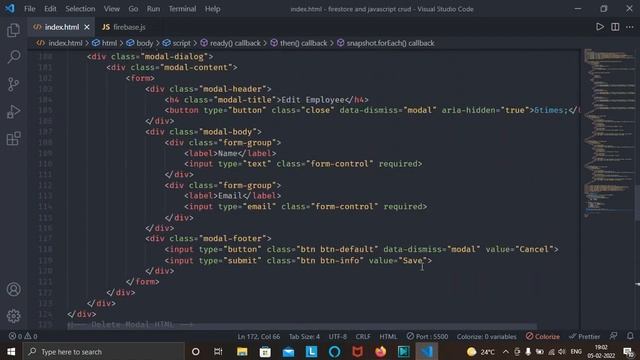This screenshot has height=360, width=640.
Task: Toggle Colorize in status bar
Action: click(x=542, y=336)
